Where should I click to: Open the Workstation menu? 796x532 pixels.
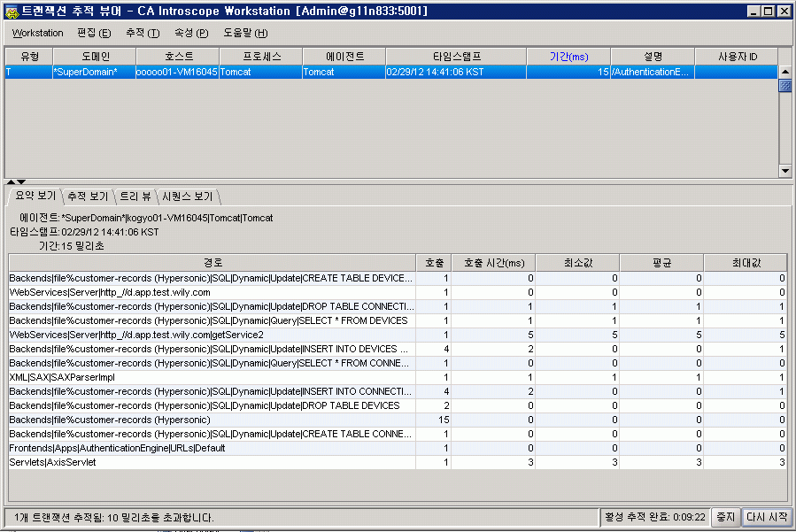tap(37, 33)
